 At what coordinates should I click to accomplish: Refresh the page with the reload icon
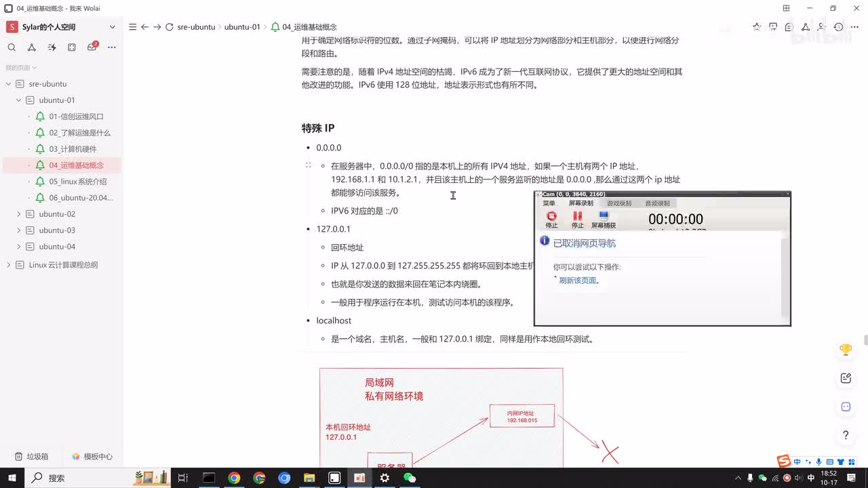[170, 27]
